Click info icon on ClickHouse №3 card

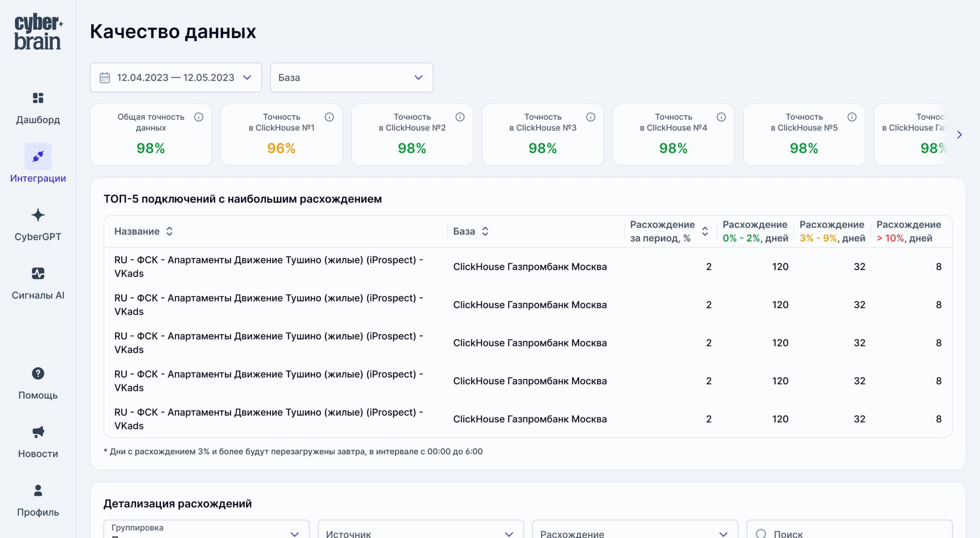pos(591,117)
